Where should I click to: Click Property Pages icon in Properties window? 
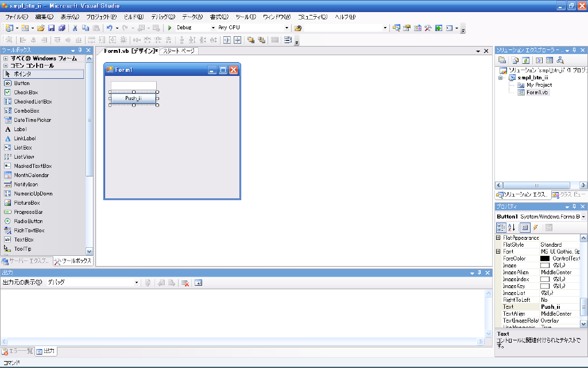click(548, 228)
